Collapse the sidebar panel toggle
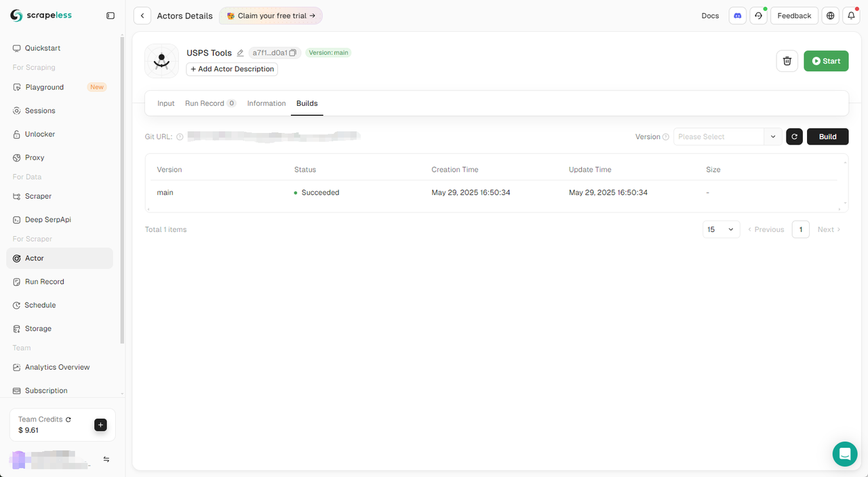Screen dimensions: 868x477 [111, 16]
